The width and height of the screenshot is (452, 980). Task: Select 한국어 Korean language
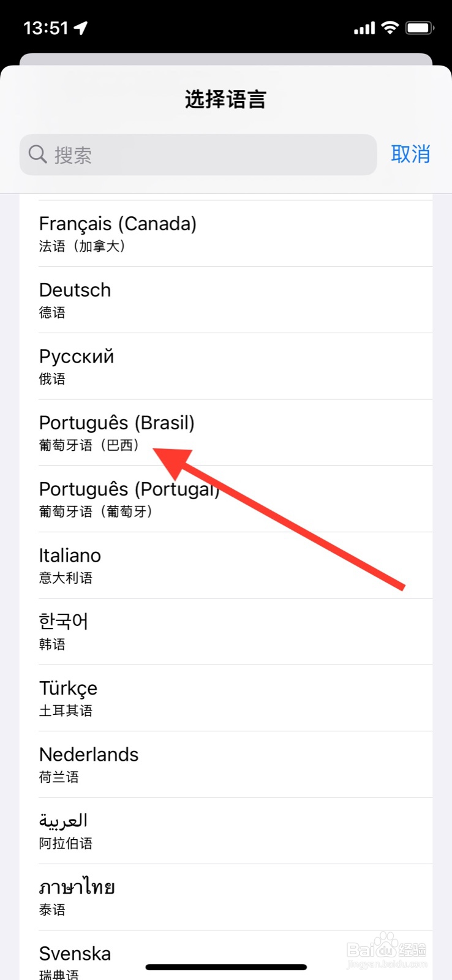pos(226,631)
